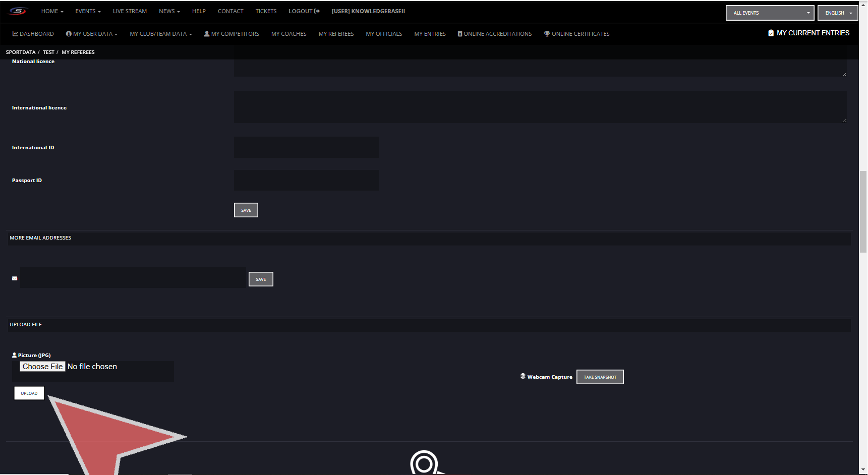Screen dimensions: 868x475
Task: Open the English language selector
Action: point(838,13)
